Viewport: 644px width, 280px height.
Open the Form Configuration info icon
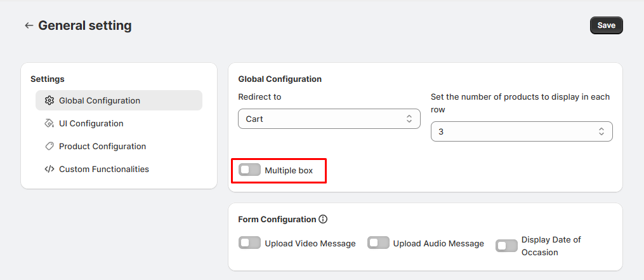(x=323, y=219)
